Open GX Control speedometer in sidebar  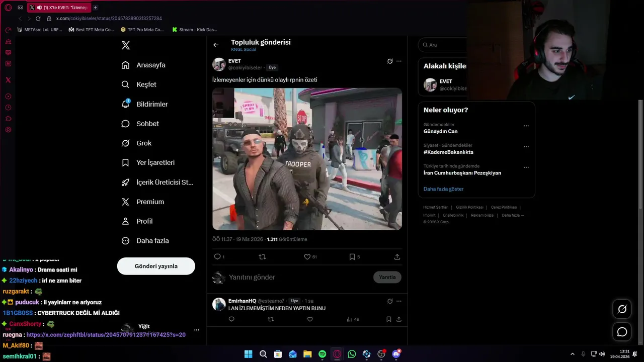tap(8, 31)
